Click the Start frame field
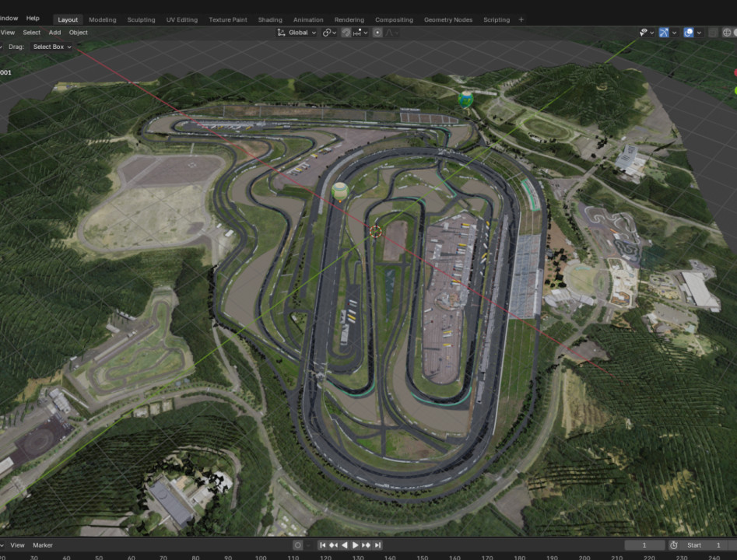Screen dimensions: 737x560 704,545
